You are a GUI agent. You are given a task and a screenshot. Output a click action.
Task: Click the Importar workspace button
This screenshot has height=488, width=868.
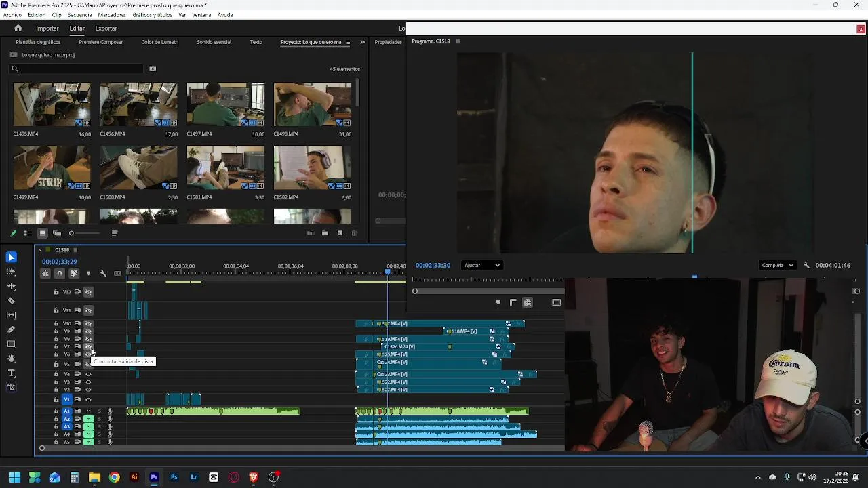point(47,28)
